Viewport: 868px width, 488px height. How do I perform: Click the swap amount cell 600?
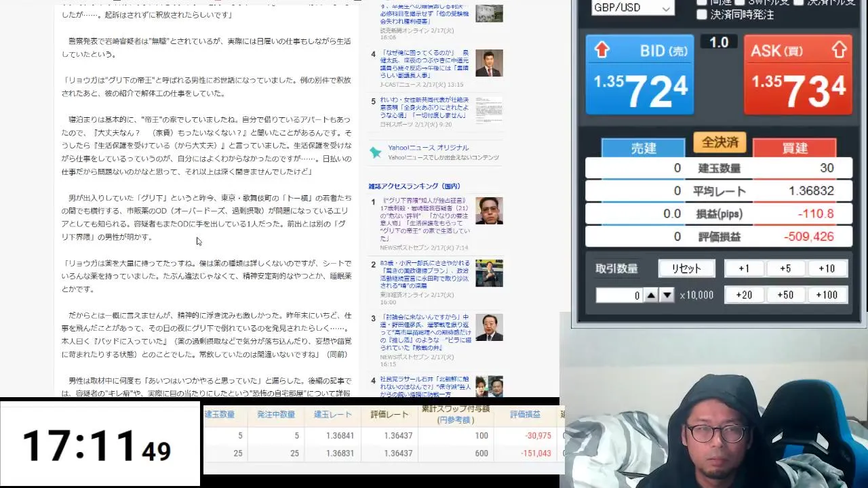[x=481, y=453]
